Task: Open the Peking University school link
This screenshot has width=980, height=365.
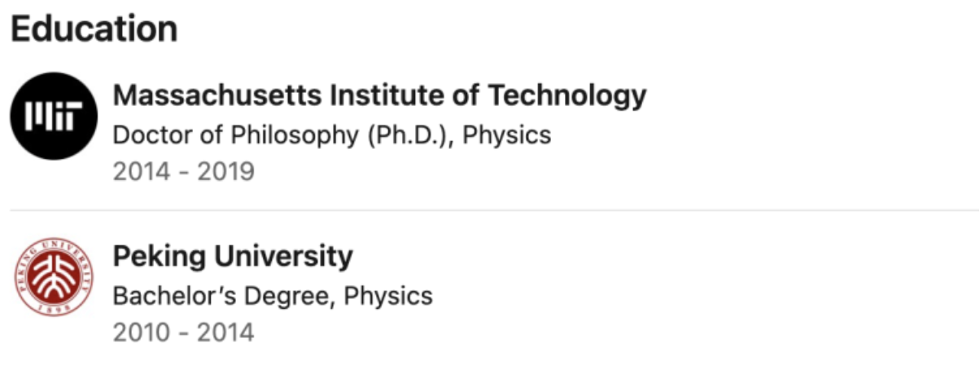Action: pyautogui.click(x=232, y=257)
